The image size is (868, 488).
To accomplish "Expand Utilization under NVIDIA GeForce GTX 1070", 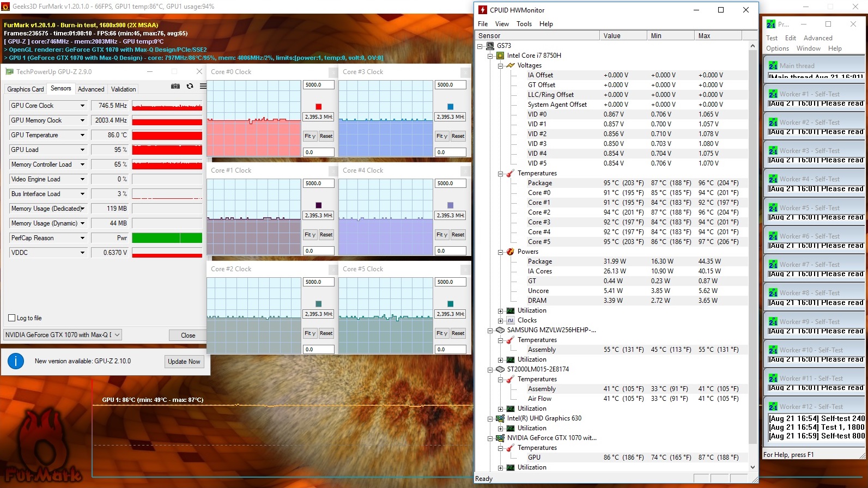I will coord(500,467).
